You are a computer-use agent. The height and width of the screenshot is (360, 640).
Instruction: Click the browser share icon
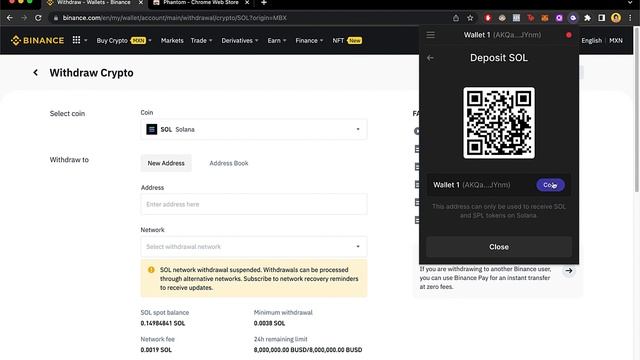pyautogui.click(x=456, y=18)
